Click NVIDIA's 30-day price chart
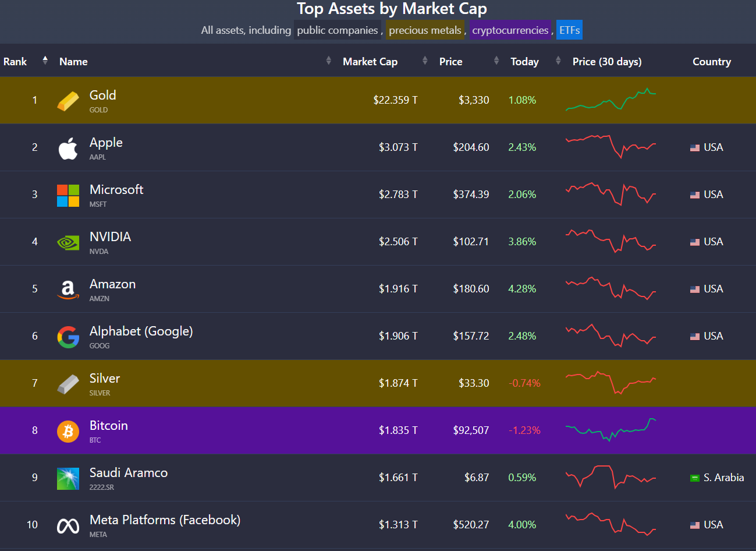This screenshot has height=551, width=756. [611, 241]
